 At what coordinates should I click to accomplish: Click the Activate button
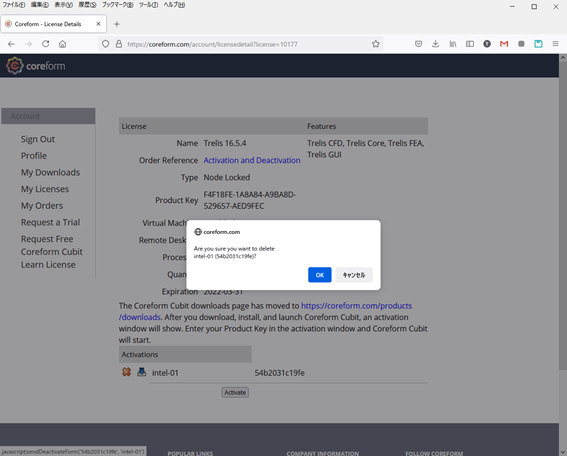[x=235, y=392]
